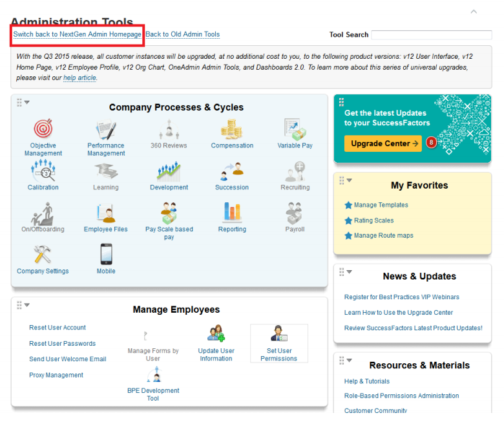Grab My Favorites panel drag handle

[x=342, y=180]
